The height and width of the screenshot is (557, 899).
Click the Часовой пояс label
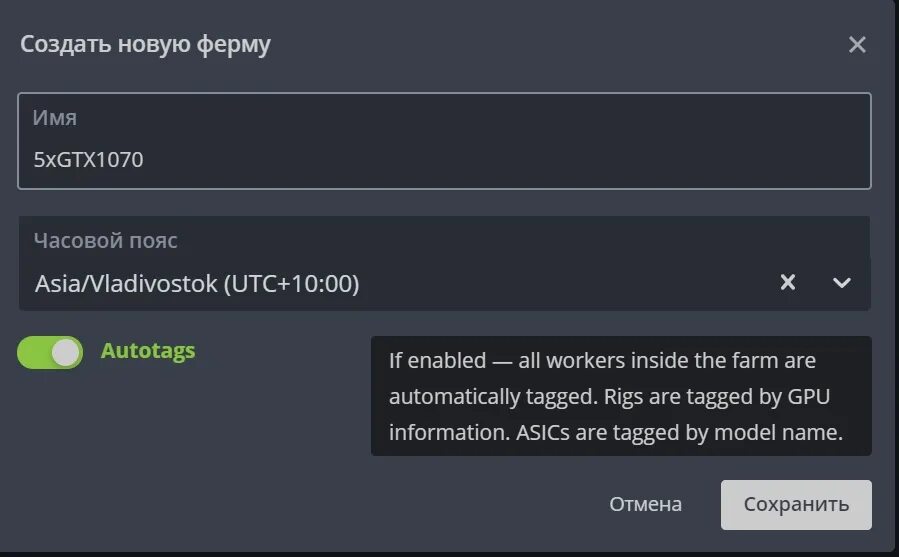[x=105, y=240]
